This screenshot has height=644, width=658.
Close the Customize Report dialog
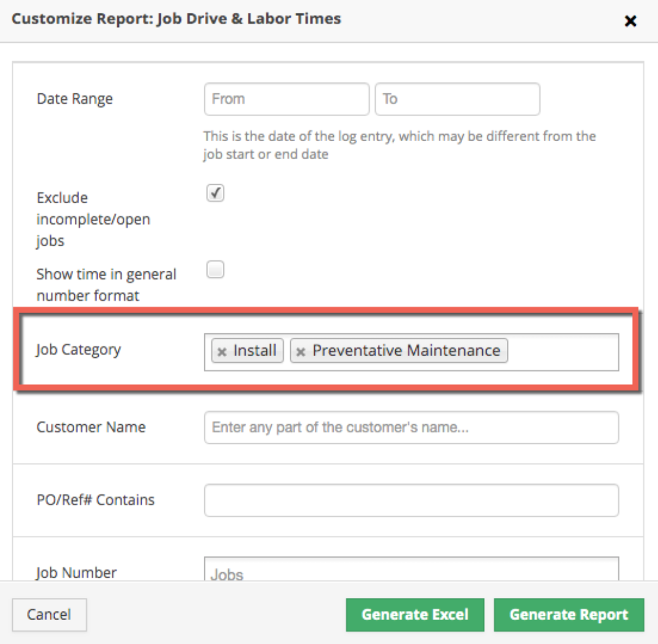tap(630, 21)
